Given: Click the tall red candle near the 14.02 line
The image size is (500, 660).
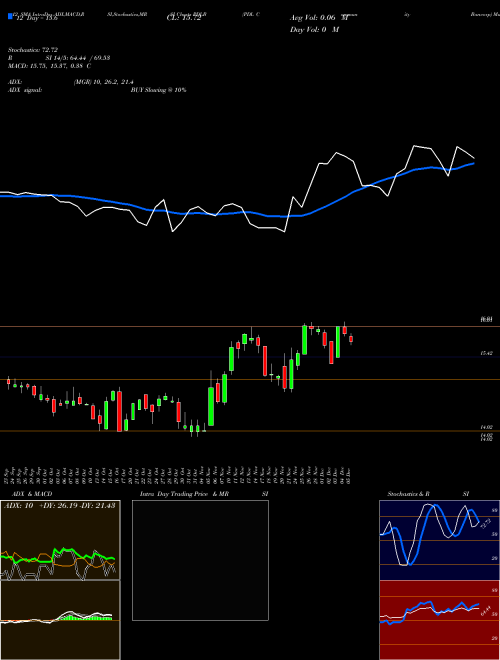Looking at the screenshot, I should (120, 411).
